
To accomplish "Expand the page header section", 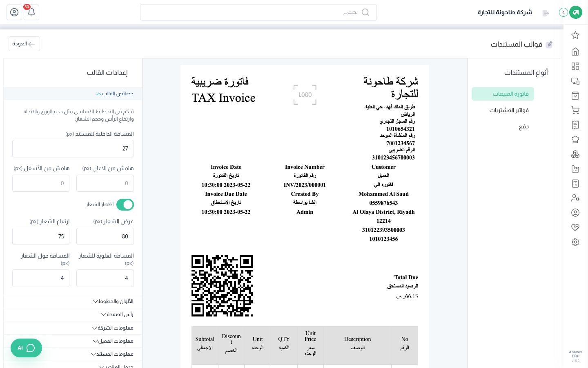I will click(x=73, y=314).
